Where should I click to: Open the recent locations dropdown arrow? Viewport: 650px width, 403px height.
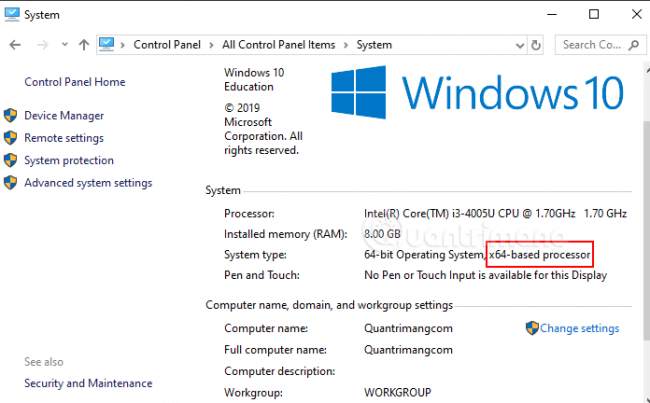63,45
